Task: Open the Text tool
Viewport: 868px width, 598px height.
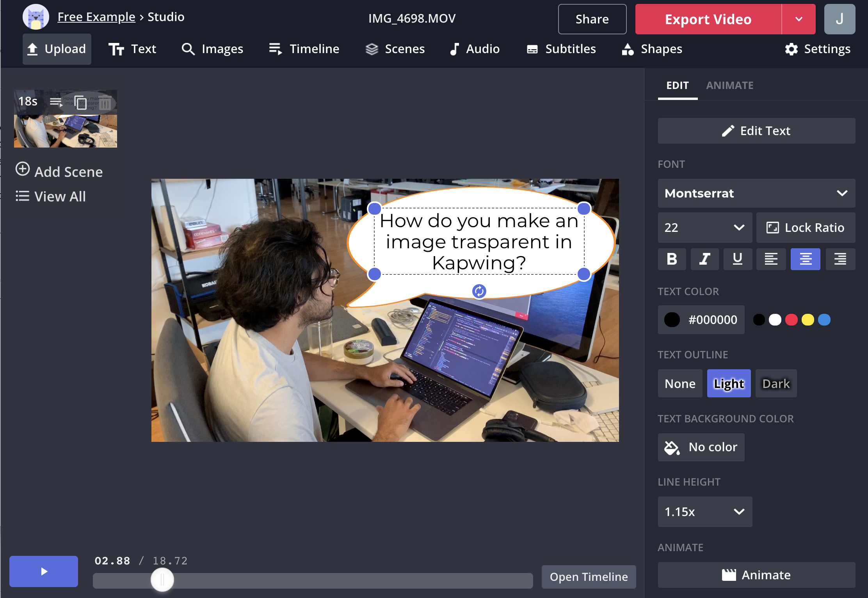Action: [x=132, y=48]
